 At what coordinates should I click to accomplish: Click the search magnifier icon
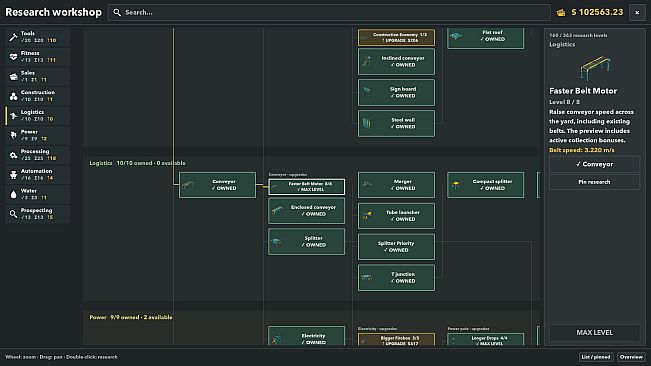117,12
